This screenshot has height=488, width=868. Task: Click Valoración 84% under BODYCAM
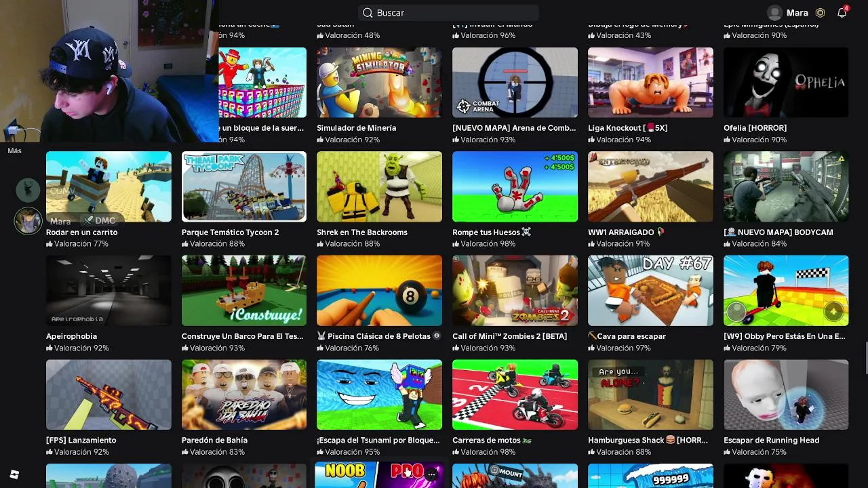click(x=755, y=244)
